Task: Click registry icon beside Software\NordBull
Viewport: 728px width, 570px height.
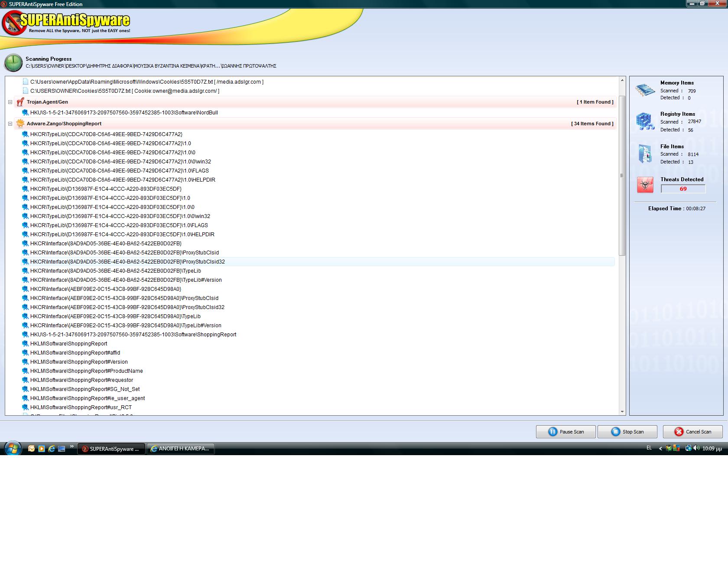Action: pos(25,113)
